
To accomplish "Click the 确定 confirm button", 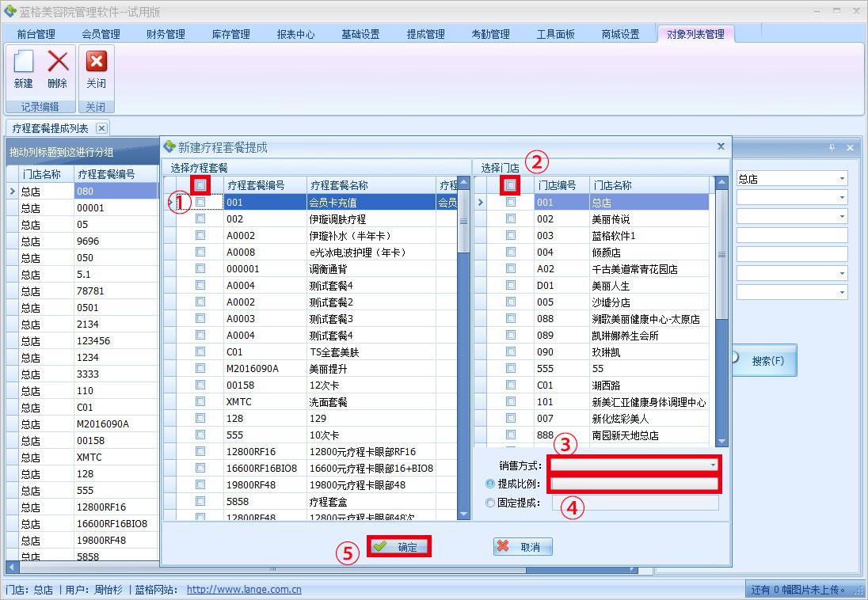I will [x=398, y=546].
